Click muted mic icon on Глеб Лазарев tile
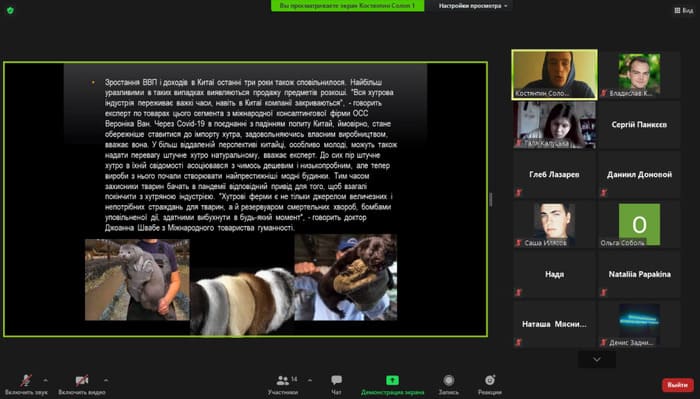 518,193
